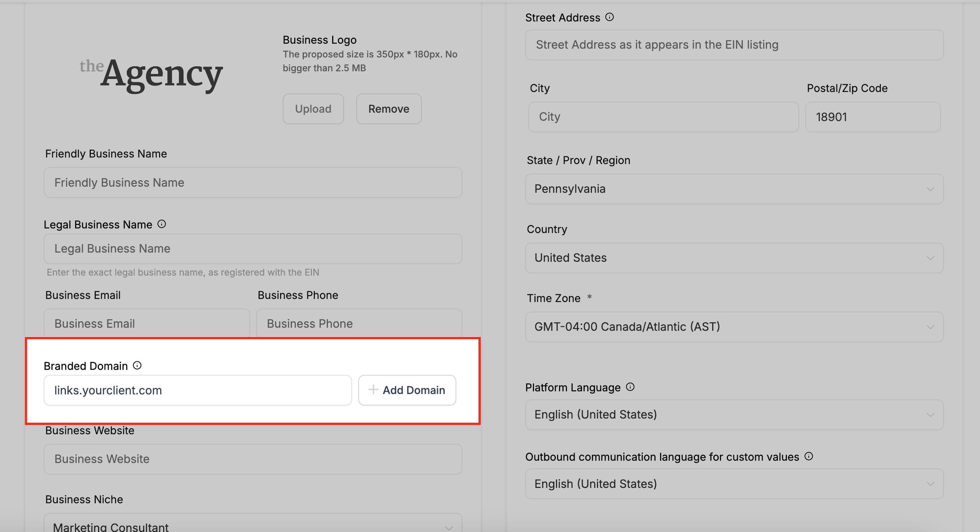Select the Street Address input field
Image resolution: width=980 pixels, height=532 pixels.
pos(734,45)
